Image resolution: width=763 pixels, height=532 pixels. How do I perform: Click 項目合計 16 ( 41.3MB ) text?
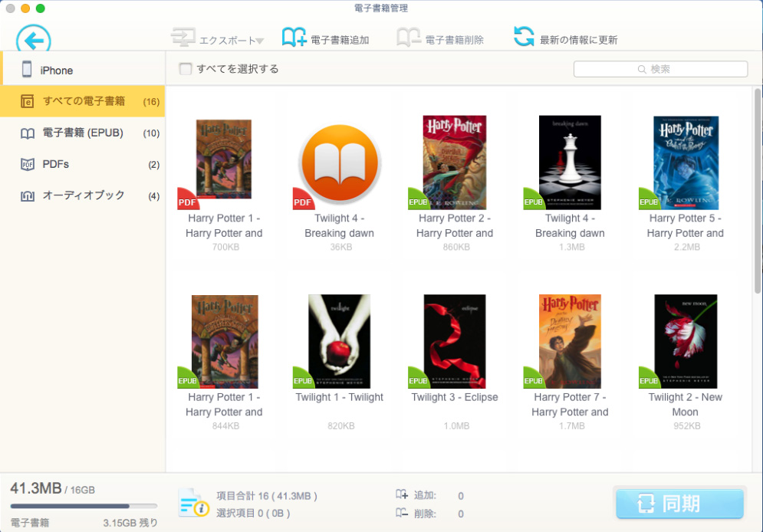point(267,496)
